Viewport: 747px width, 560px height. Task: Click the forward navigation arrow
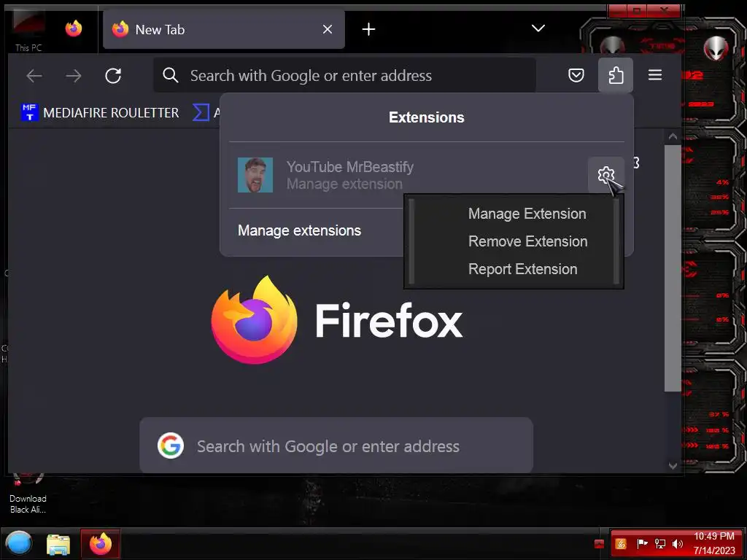(x=74, y=76)
